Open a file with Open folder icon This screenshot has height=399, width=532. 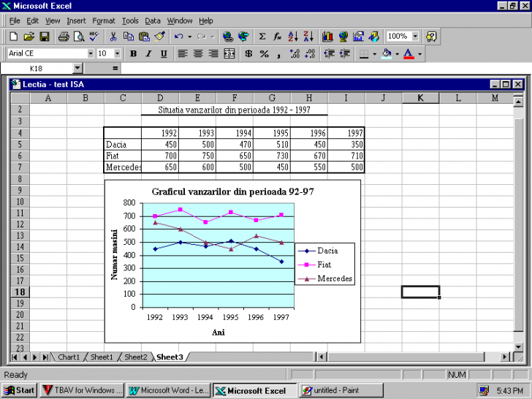(29, 37)
